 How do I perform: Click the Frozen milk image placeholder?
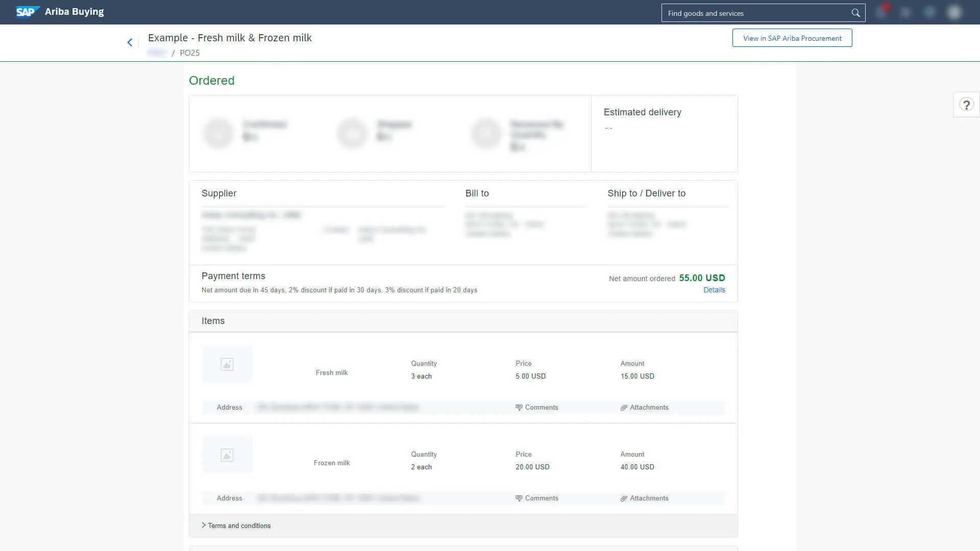coord(227,455)
